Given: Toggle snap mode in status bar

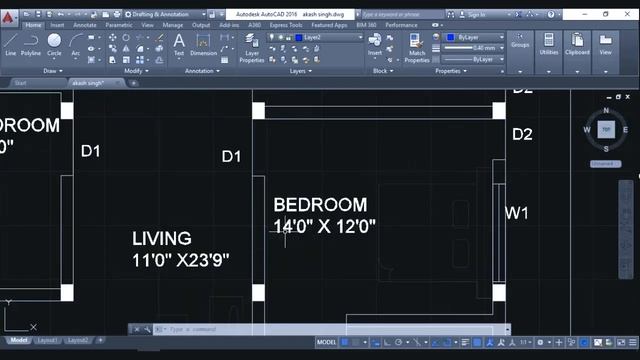Looking at the screenshot, I should click(356, 342).
